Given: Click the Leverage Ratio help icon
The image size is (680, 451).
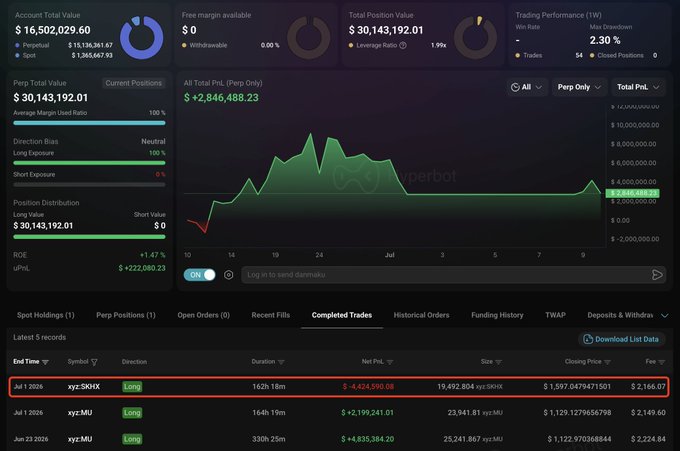Looking at the screenshot, I should [x=403, y=45].
